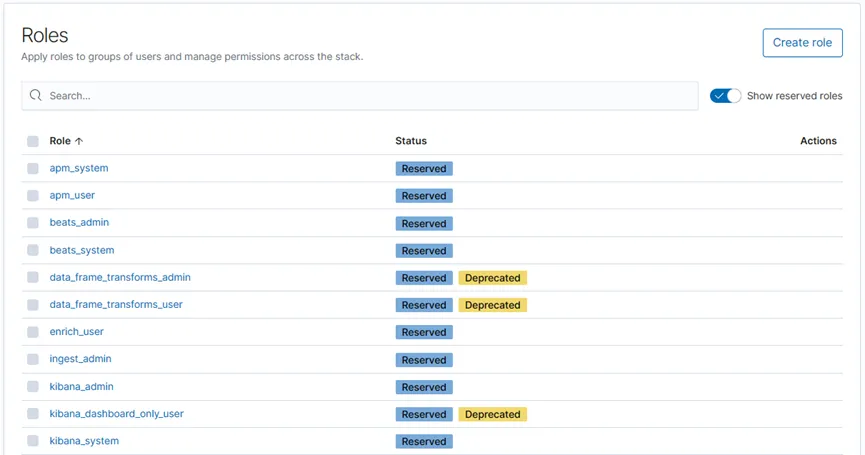Click Deprecated badge for kibana_dashboard_only_user
The image size is (865, 455).
[493, 414]
